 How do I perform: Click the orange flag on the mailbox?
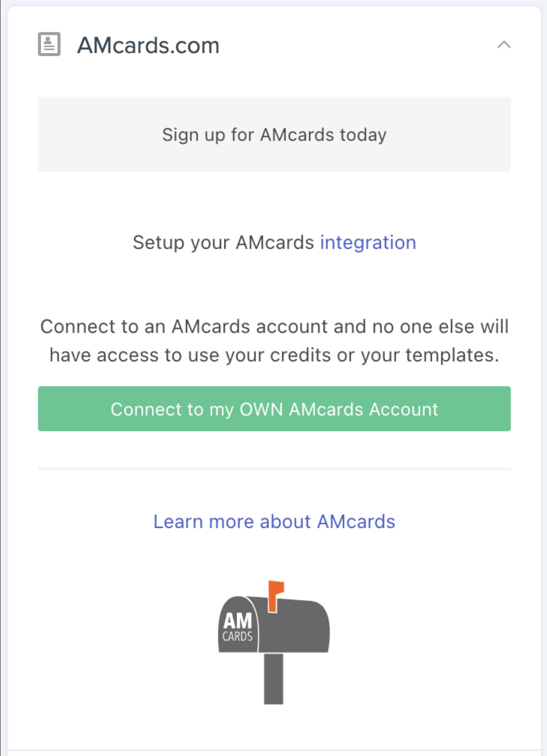coord(276,595)
